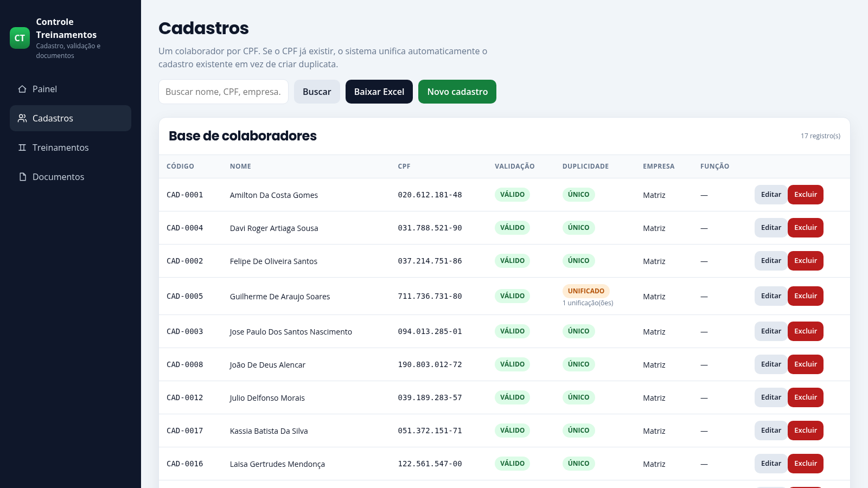The height and width of the screenshot is (488, 868).
Task: Delete Amilton Da Costa Gomes record
Action: tap(806, 195)
